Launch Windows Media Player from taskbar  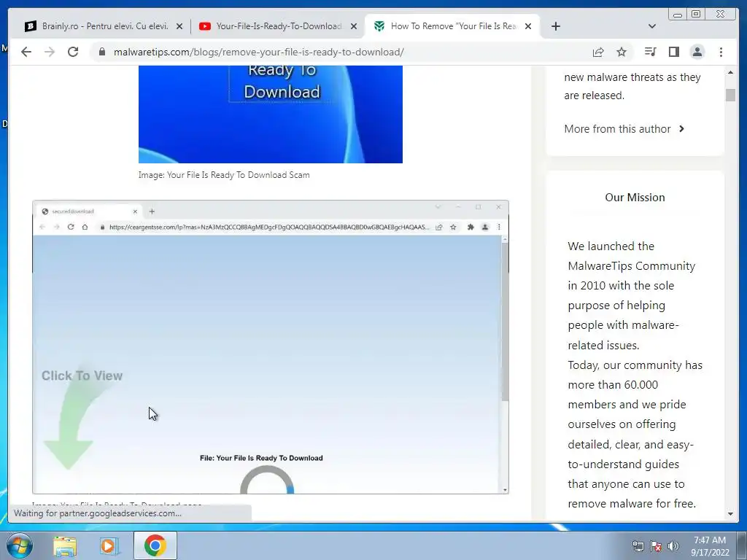(x=109, y=545)
